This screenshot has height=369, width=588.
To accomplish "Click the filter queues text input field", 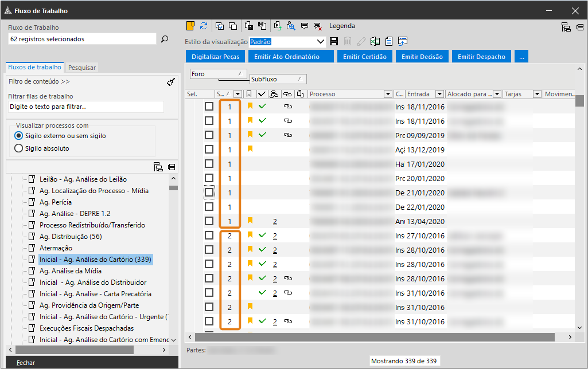I will coord(86,107).
